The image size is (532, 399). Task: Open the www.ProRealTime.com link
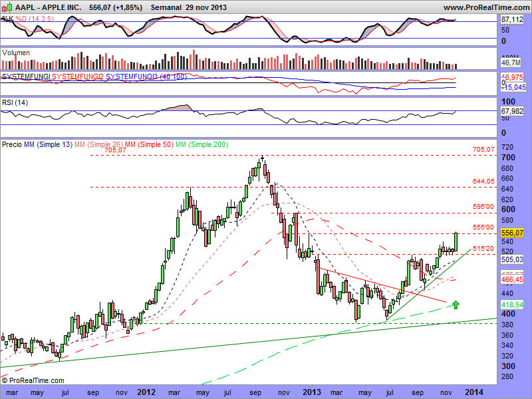pos(486,7)
